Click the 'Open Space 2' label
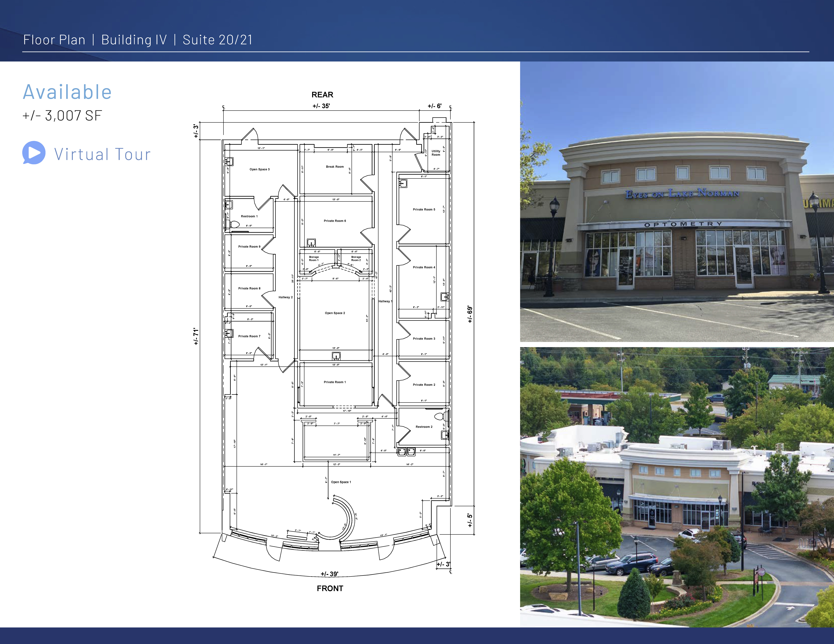This screenshot has width=834, height=644. pyautogui.click(x=335, y=313)
